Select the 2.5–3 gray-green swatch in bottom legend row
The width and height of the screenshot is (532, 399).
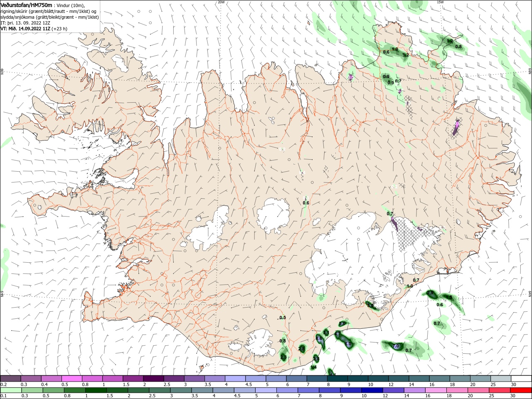[x=160, y=390]
